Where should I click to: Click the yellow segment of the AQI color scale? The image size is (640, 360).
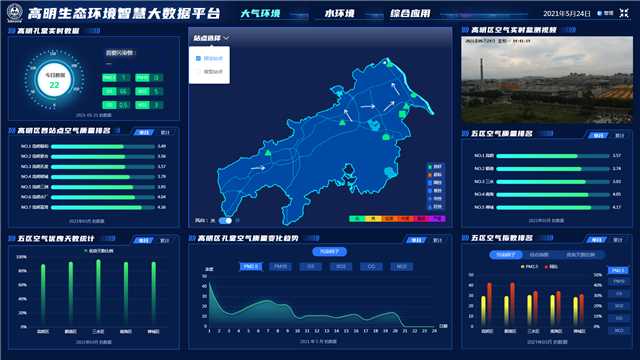[x=373, y=219]
